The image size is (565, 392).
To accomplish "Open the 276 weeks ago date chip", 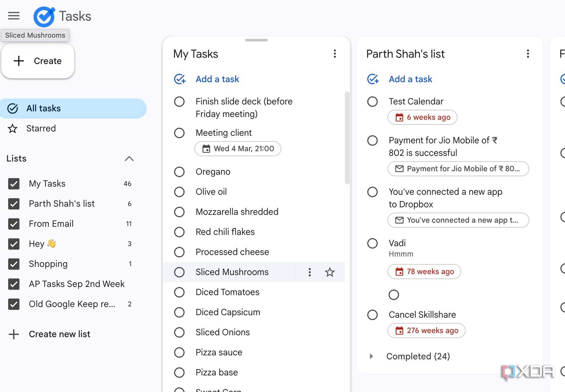I will [x=426, y=331].
